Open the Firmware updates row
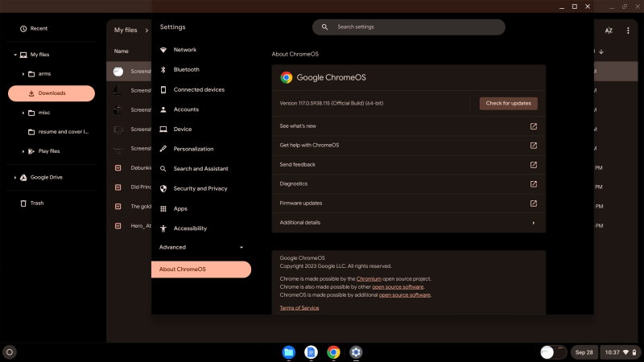 click(x=409, y=204)
